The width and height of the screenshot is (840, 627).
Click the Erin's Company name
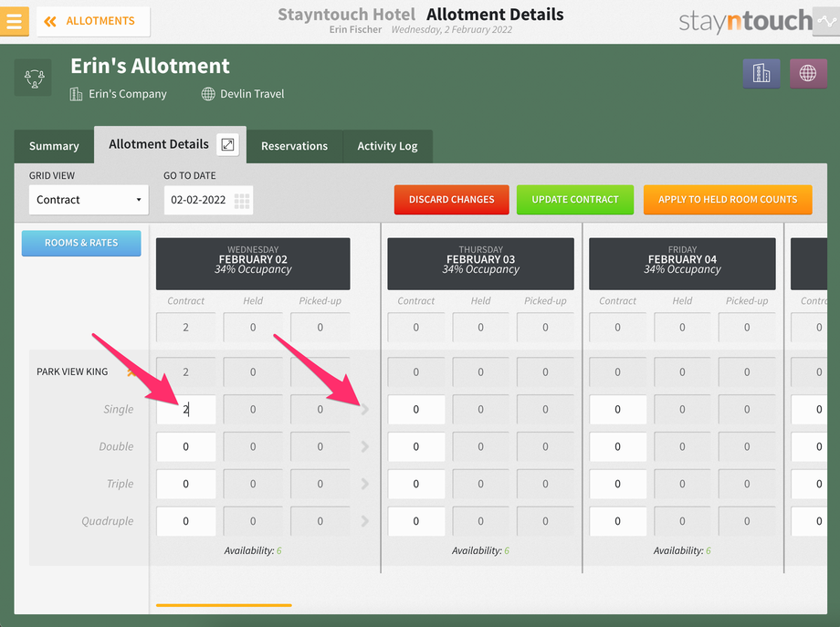[128, 94]
